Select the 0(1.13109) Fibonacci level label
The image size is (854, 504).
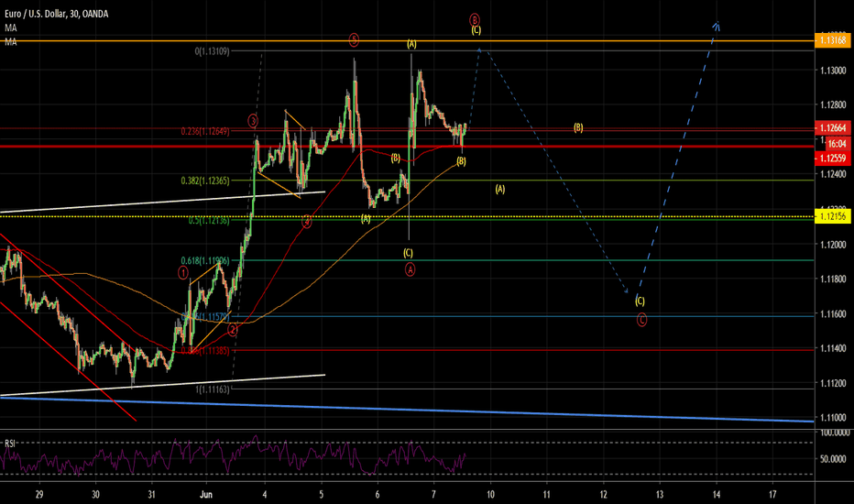click(212, 51)
